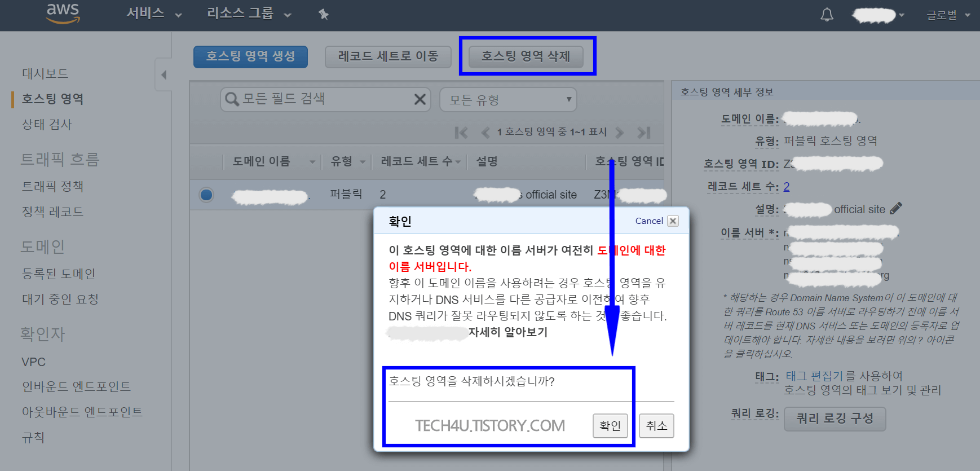Image resolution: width=980 pixels, height=471 pixels.
Task: Confirm deletion with 확인 button
Action: point(610,425)
